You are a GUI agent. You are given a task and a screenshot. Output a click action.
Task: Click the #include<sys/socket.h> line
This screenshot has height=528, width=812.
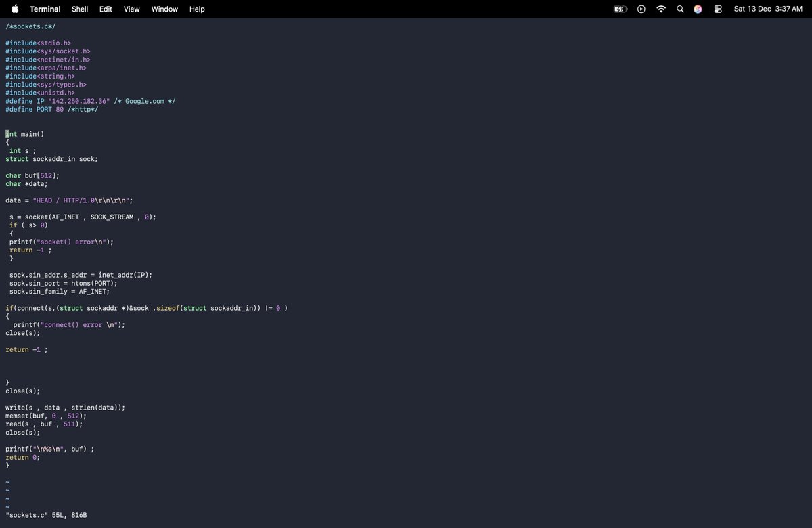click(48, 51)
